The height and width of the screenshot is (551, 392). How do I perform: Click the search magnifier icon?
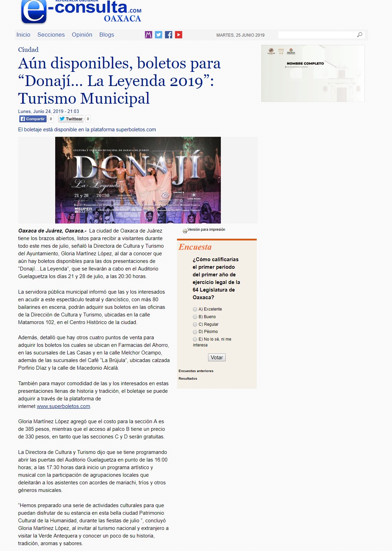[360, 35]
